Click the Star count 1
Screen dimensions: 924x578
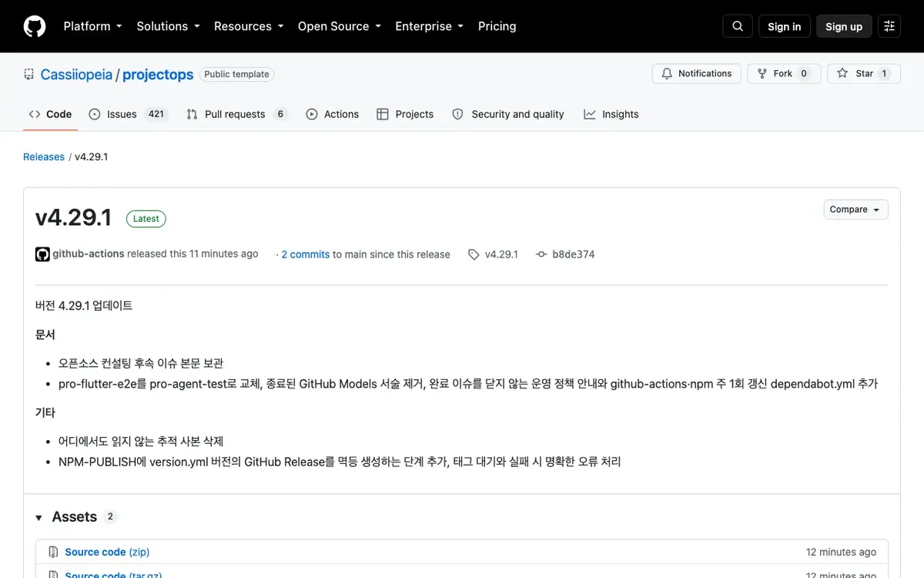[x=884, y=74]
